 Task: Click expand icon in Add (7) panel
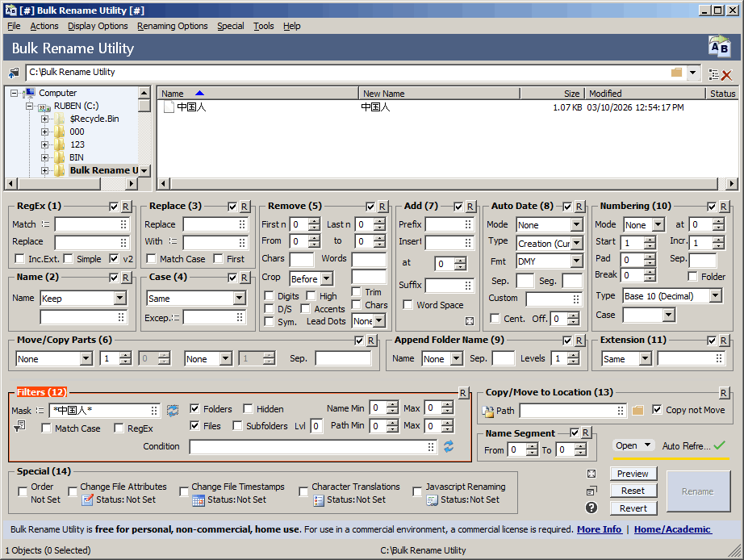pyautogui.click(x=470, y=321)
